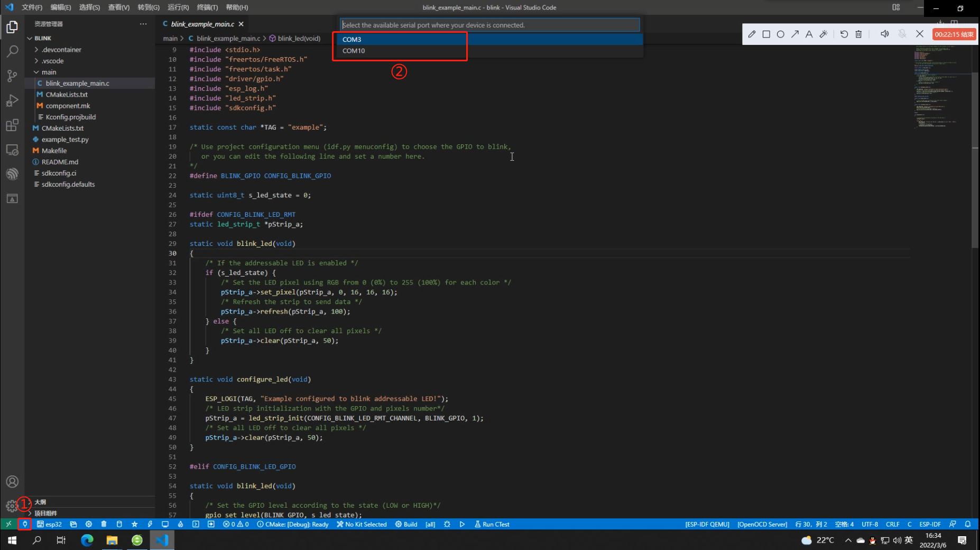Select the COM10 serial port
This screenshot has height=550, width=980.
point(490,51)
